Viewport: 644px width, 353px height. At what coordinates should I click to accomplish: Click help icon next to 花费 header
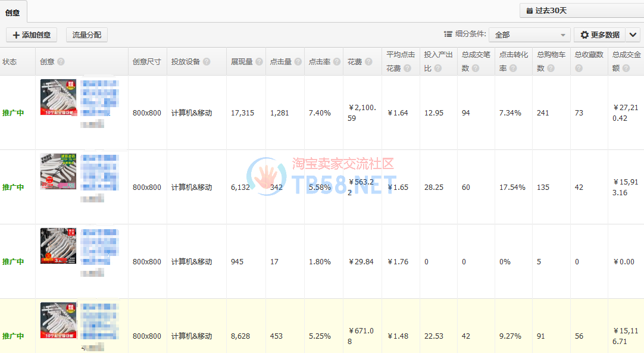coord(369,62)
